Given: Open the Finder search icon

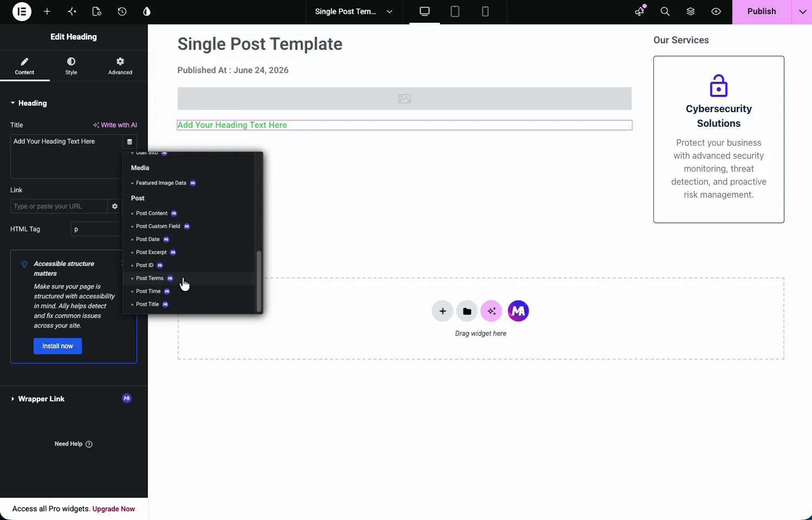Looking at the screenshot, I should tap(665, 11).
